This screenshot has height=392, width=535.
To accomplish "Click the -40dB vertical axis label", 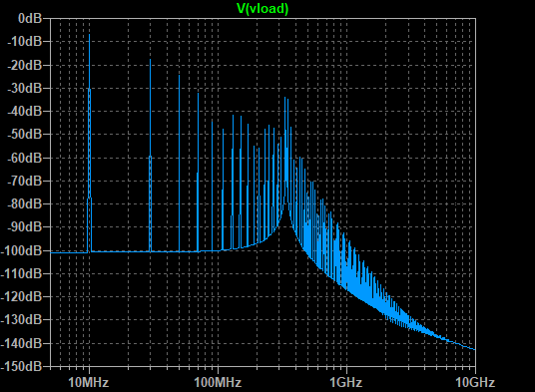I will (x=25, y=111).
